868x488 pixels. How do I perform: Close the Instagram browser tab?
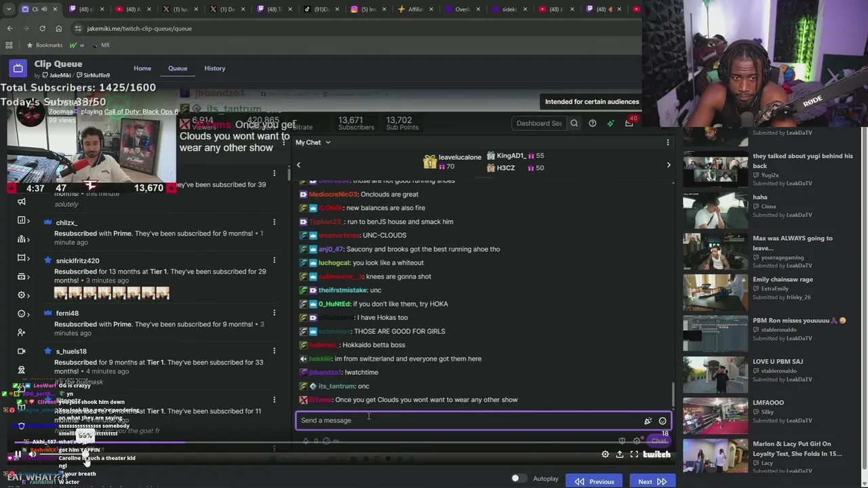[384, 9]
